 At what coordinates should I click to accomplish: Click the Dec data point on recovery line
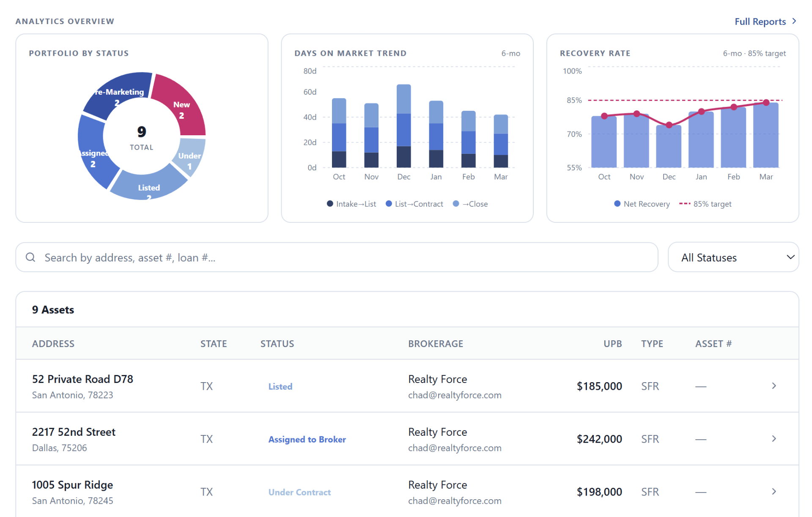click(x=669, y=125)
